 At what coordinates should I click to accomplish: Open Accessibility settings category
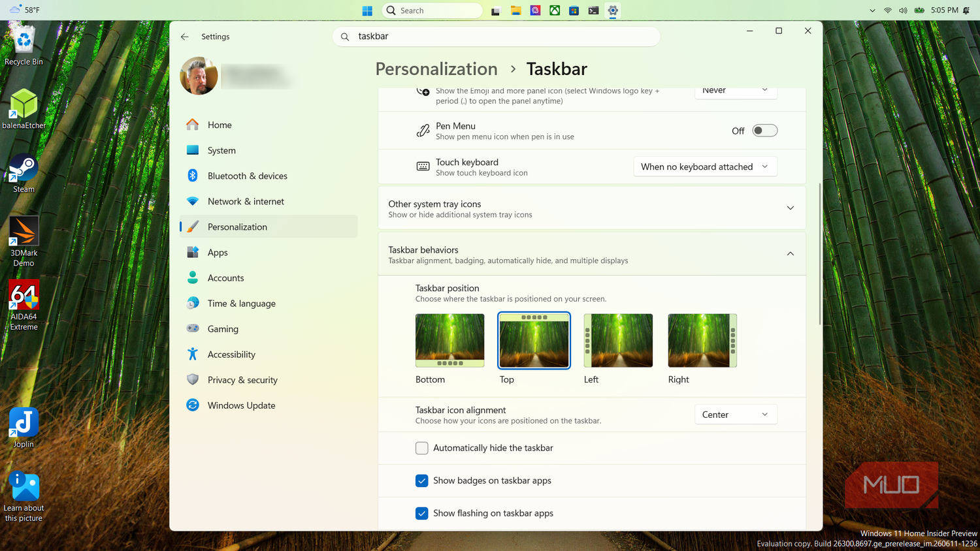pyautogui.click(x=269, y=354)
